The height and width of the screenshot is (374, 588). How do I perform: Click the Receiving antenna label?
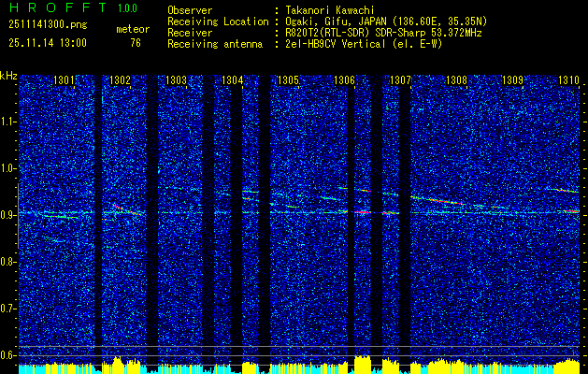point(215,44)
